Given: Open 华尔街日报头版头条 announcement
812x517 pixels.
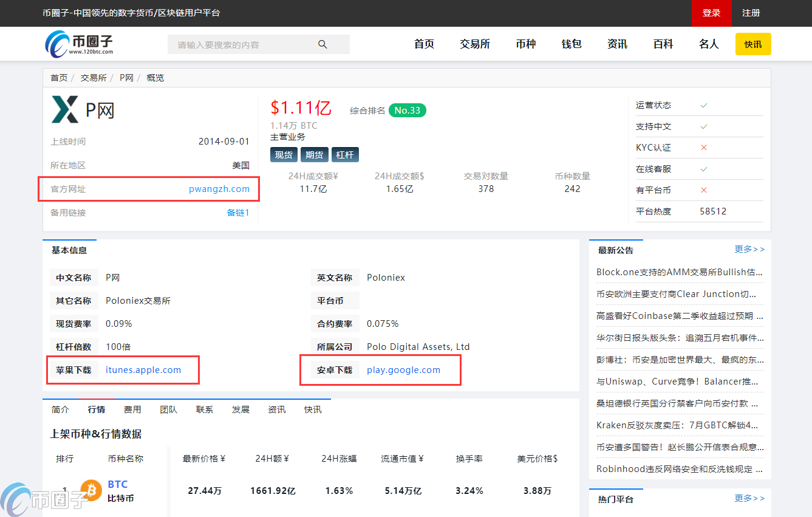Looking at the screenshot, I should click(x=680, y=338).
